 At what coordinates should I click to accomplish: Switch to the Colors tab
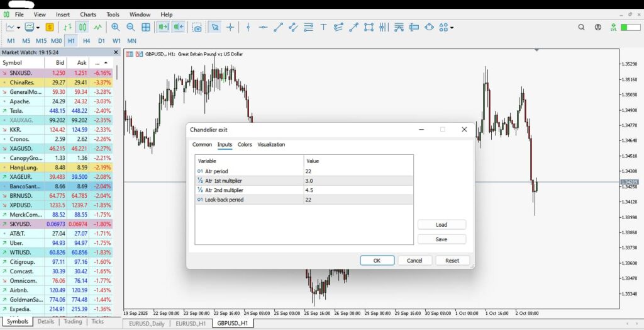click(x=245, y=145)
